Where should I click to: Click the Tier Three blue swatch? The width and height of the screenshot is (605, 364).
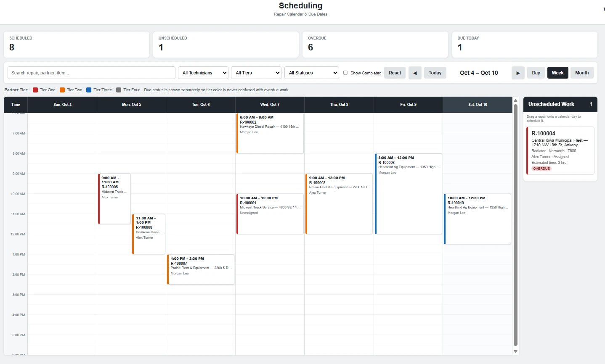pos(89,90)
